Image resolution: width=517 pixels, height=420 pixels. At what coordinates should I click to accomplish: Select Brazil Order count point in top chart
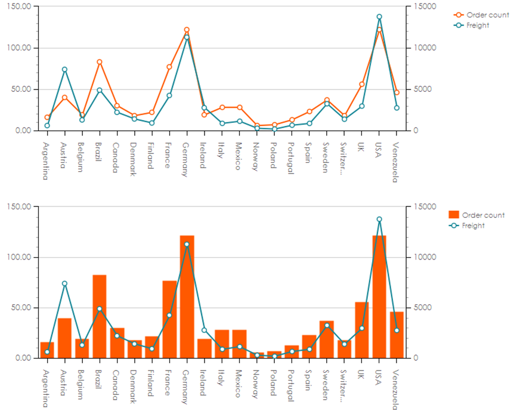[100, 62]
